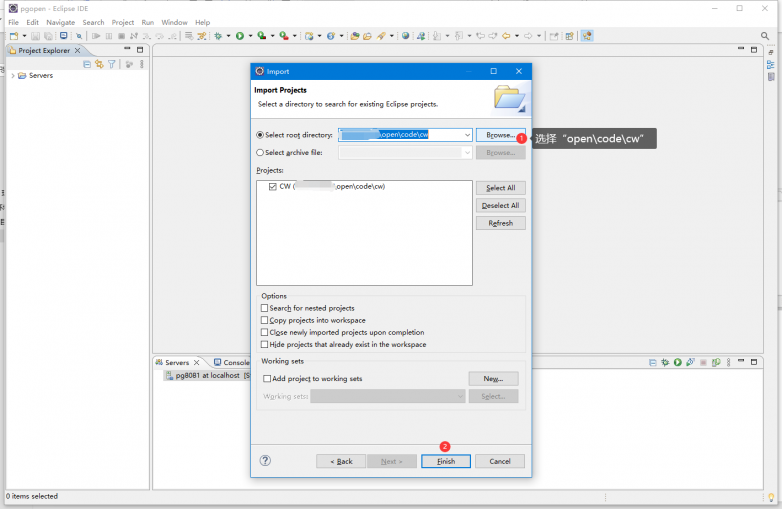Click the filter funnel icon in Project Explorer

(112, 64)
